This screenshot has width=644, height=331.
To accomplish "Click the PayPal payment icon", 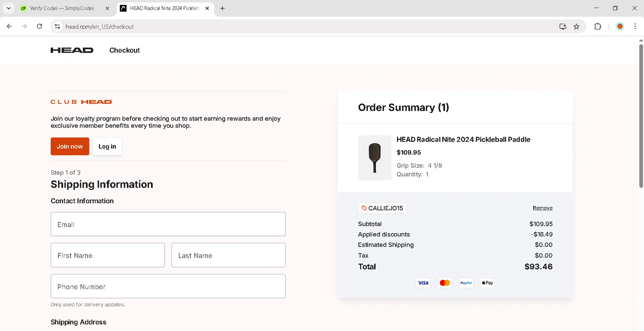I will 466,282.
